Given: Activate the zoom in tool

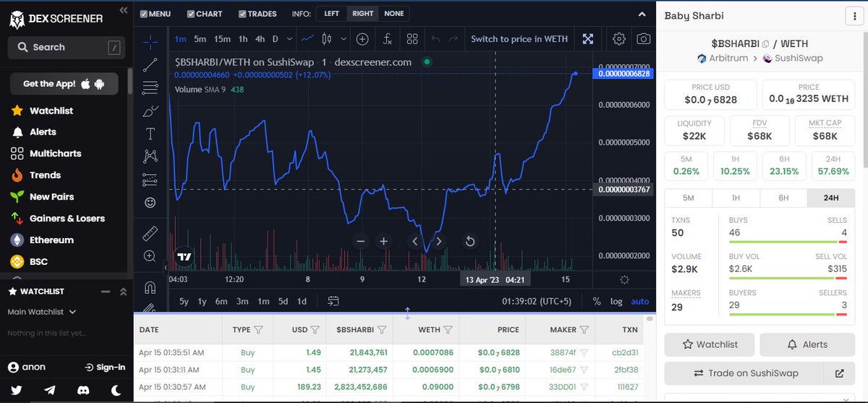Looking at the screenshot, I should pyautogui.click(x=150, y=256).
